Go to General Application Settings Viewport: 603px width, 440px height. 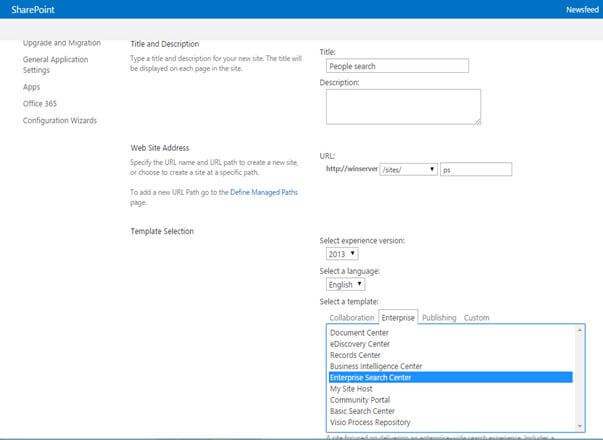55,65
